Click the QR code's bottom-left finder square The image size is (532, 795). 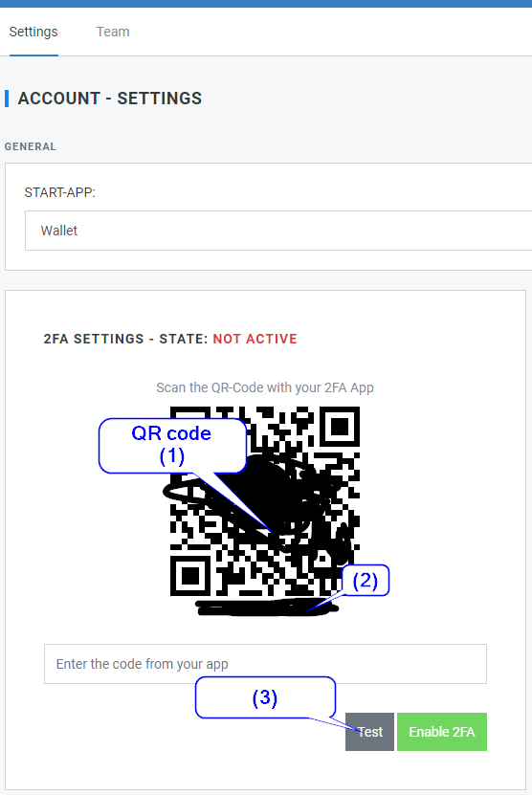click(x=190, y=576)
